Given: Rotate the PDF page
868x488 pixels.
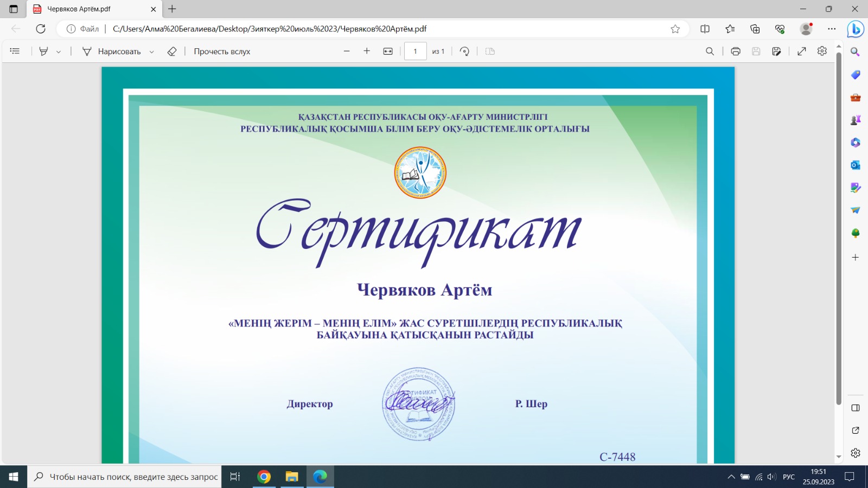Looking at the screenshot, I should coord(464,51).
